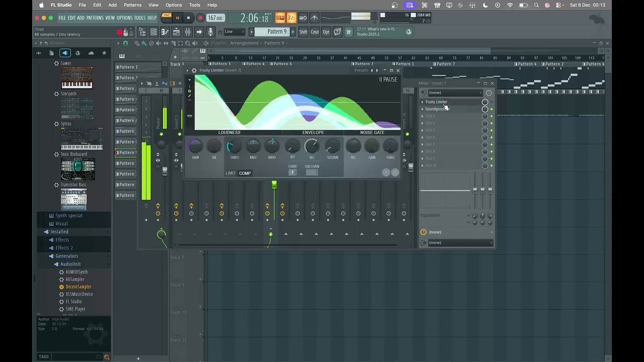Open the macOS Patterns menu bar item
This screenshot has width=644, height=362.
[x=132, y=5]
